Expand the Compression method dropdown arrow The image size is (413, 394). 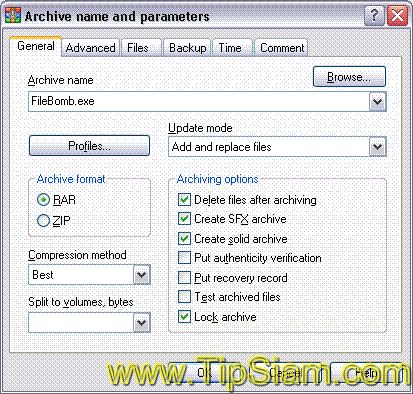click(141, 275)
